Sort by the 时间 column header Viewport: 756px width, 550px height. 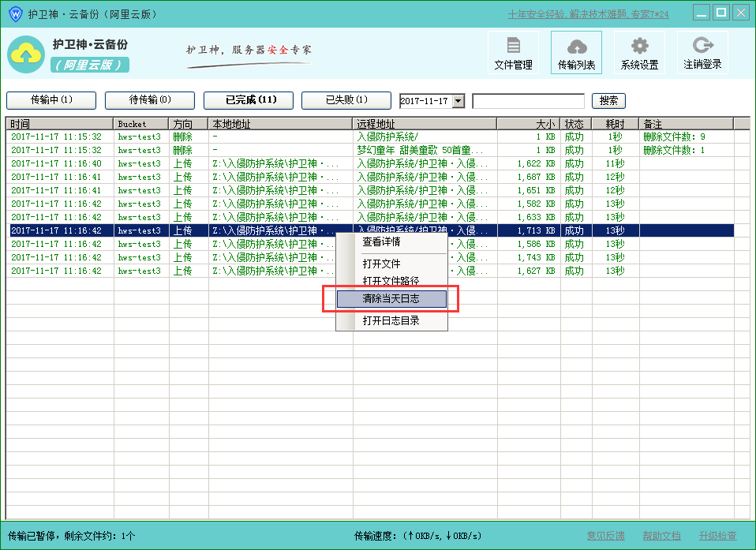click(60, 124)
